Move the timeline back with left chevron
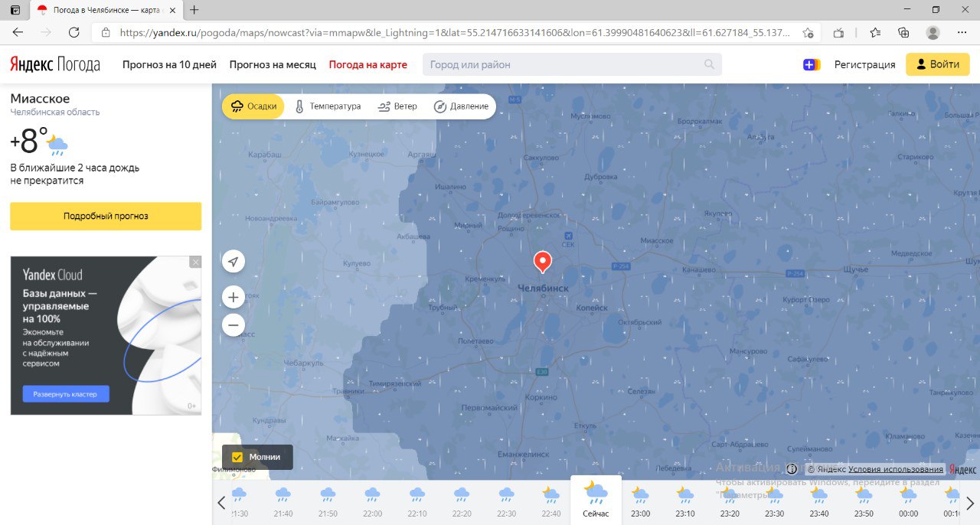 pos(221,503)
